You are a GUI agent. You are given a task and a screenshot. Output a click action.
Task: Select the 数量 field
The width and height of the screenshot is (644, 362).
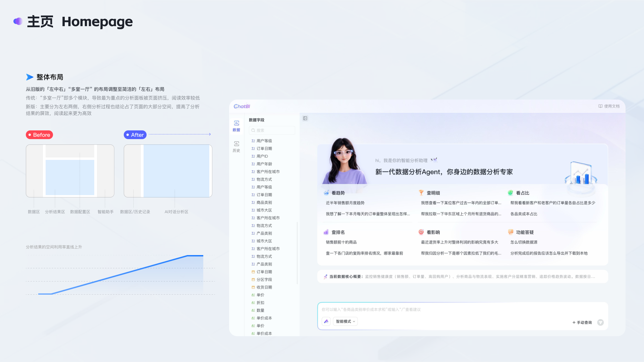(x=260, y=310)
